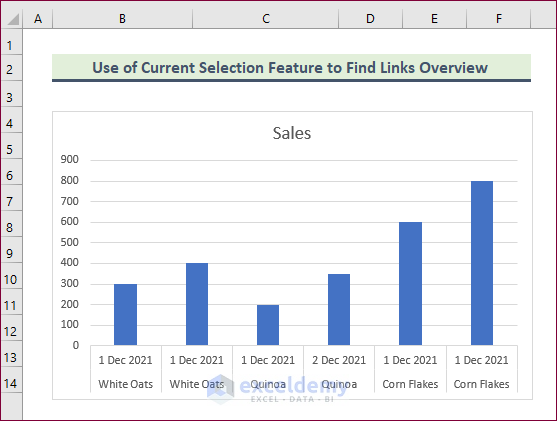
Task: Select column B header
Action: pyautogui.click(x=123, y=18)
